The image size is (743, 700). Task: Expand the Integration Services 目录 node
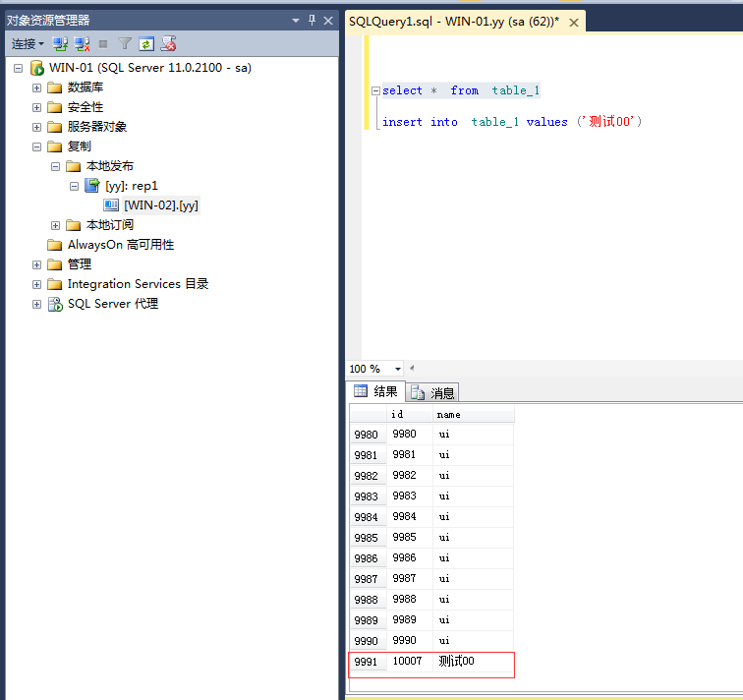tap(36, 284)
